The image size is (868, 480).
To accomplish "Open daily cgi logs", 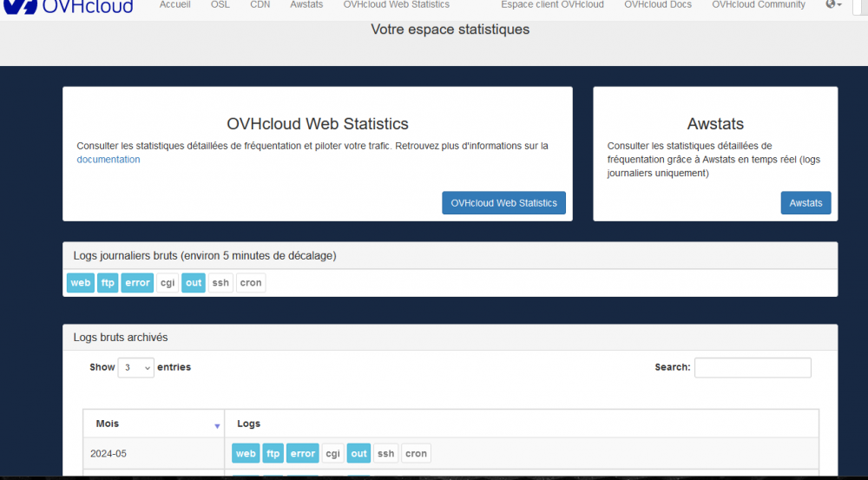I will point(168,283).
